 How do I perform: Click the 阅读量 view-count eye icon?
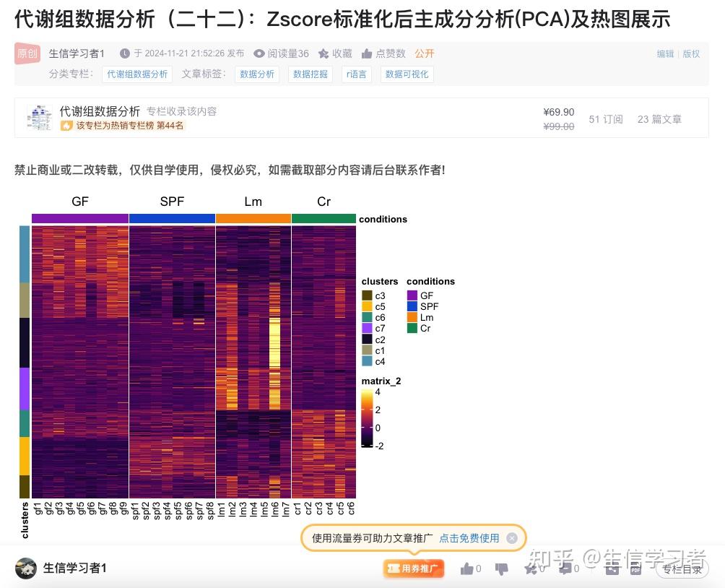pyautogui.click(x=258, y=53)
